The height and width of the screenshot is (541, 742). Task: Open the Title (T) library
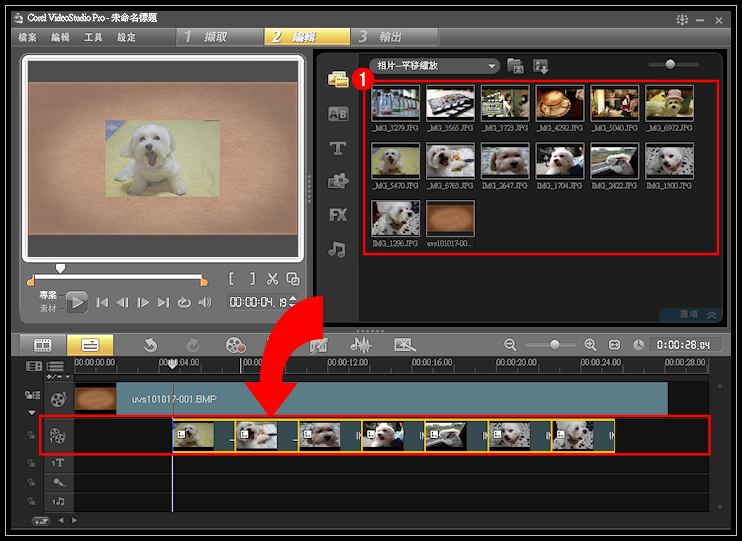338,148
